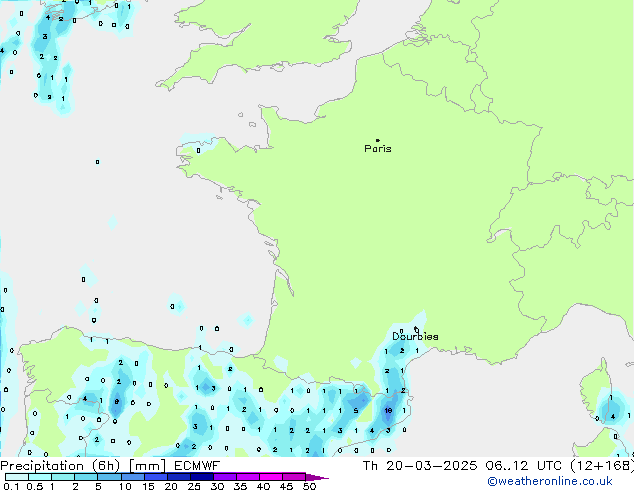Click the over-50 mm legend arrow tip
Screen dimensions: 634x490
[317, 477]
